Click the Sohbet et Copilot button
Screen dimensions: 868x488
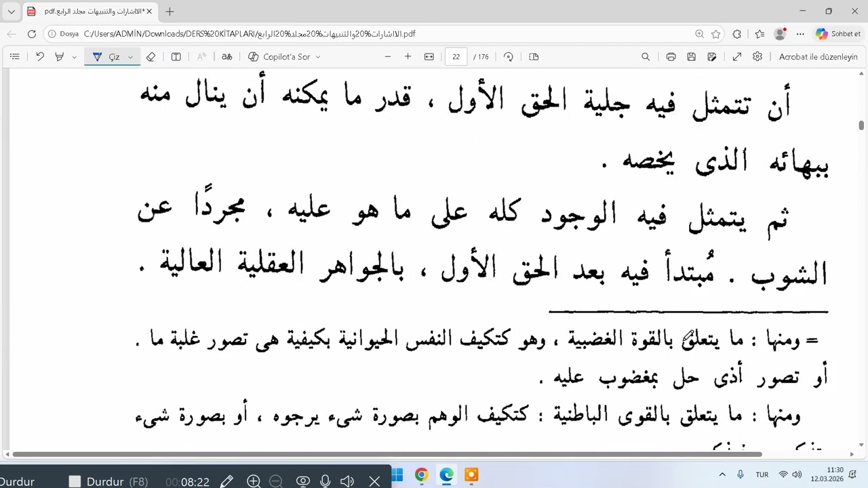(838, 34)
